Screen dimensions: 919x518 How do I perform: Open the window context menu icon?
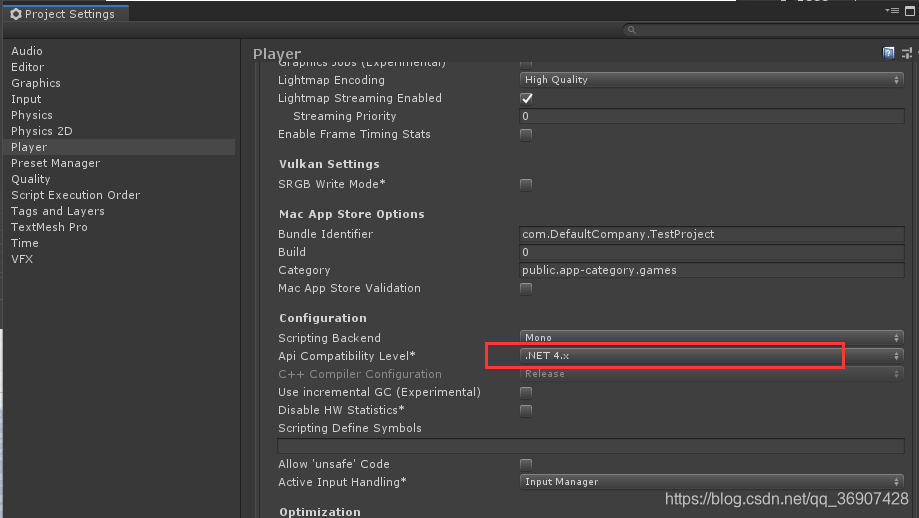pos(892,11)
